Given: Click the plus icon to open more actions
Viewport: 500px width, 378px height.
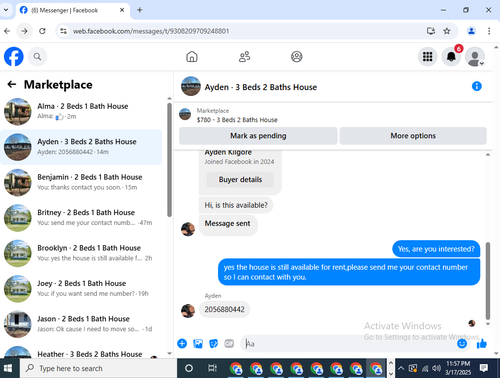Looking at the screenshot, I should coord(182,343).
